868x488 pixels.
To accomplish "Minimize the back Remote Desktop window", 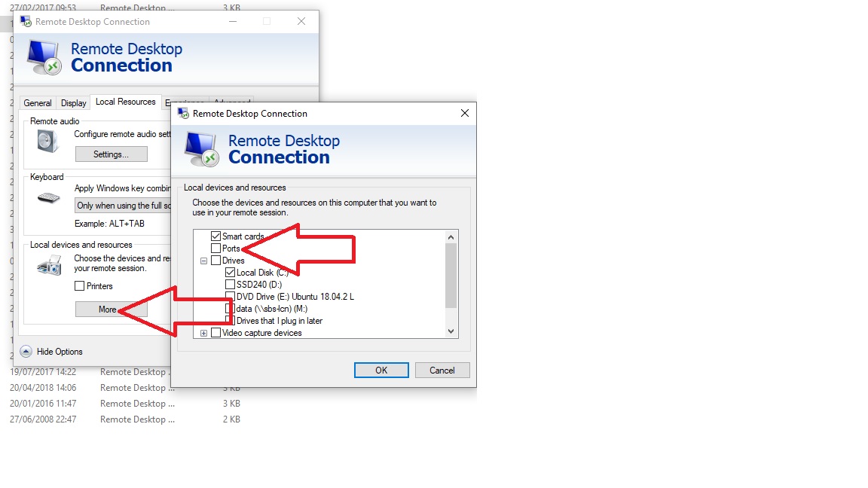I will click(233, 22).
